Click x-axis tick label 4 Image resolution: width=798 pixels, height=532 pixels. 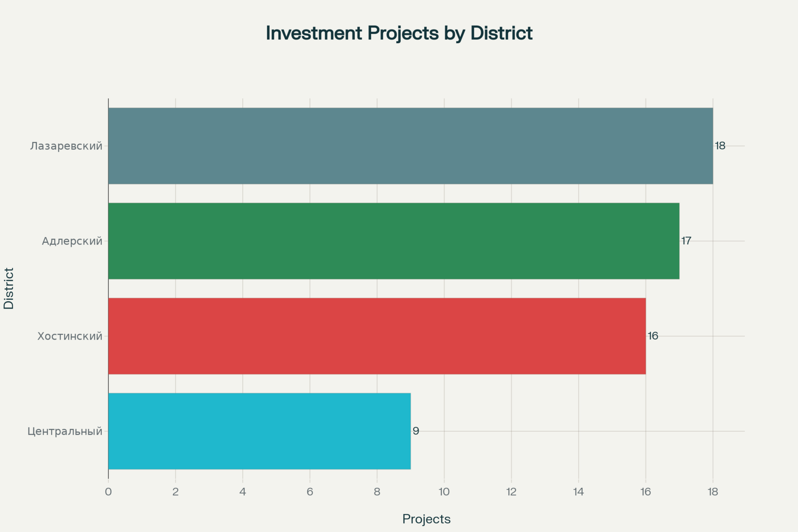[243, 492]
